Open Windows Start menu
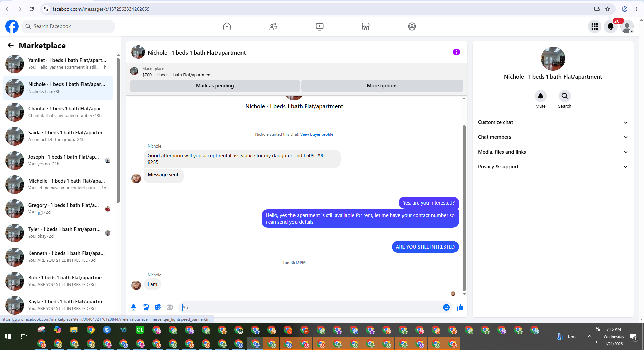Screen dimensions: 644x350 click(8, 336)
